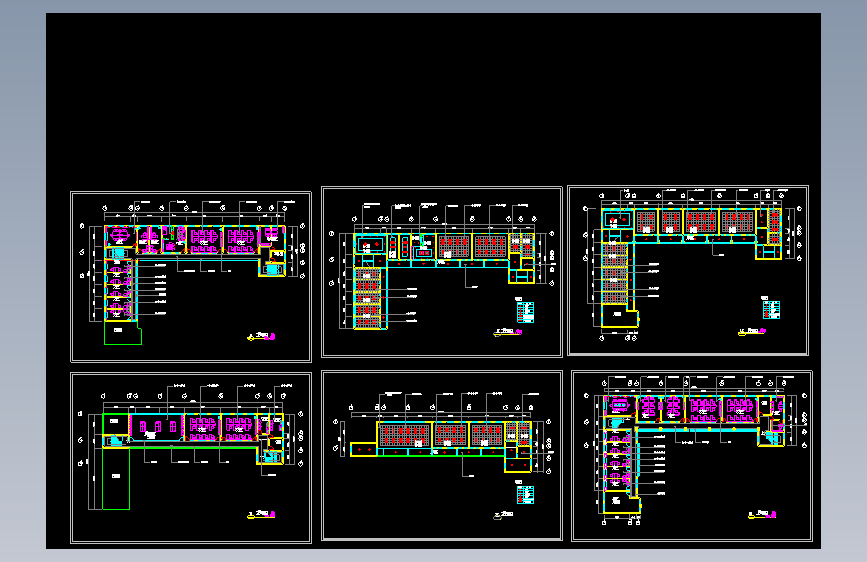Select the top-middle ceiling plan drawing sheet
This screenshot has height=562, width=867.
pyautogui.click(x=442, y=272)
